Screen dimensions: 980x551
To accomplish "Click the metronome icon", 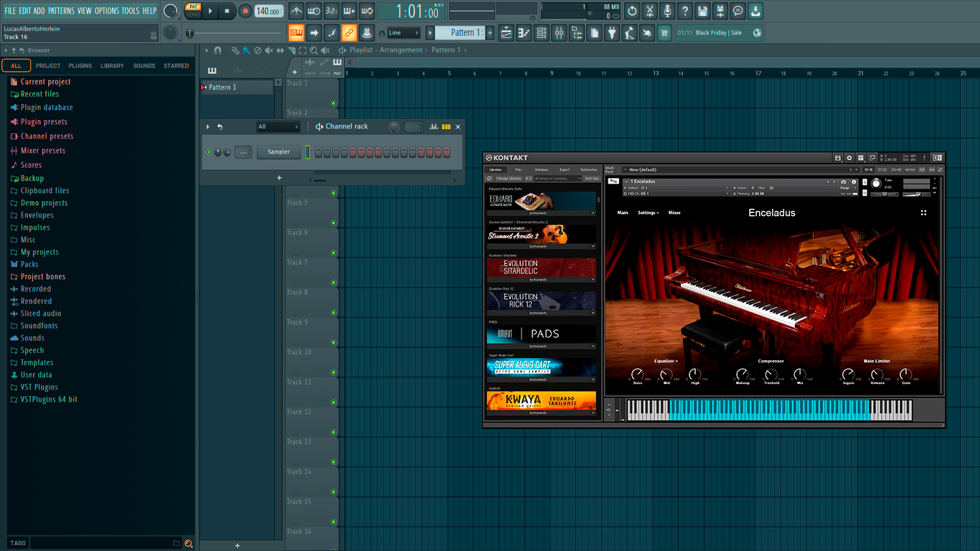I will pos(296,11).
